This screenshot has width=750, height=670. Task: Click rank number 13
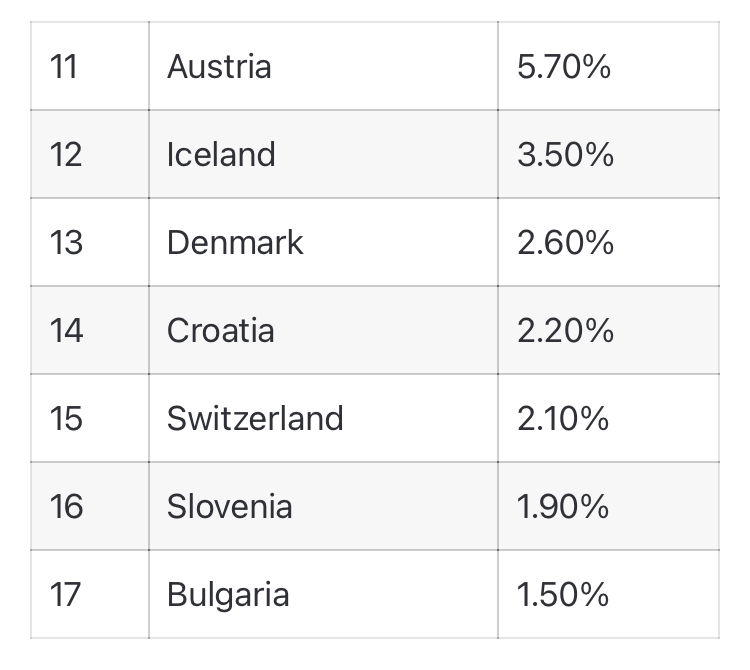65,243
